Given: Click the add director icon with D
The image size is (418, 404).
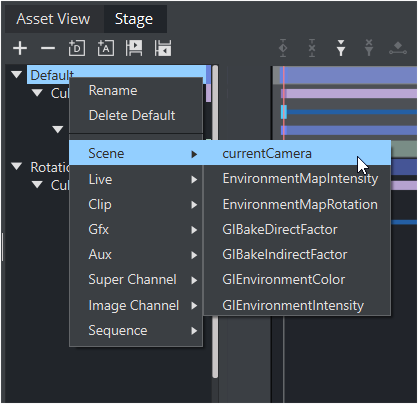Looking at the screenshot, I should point(77,48).
